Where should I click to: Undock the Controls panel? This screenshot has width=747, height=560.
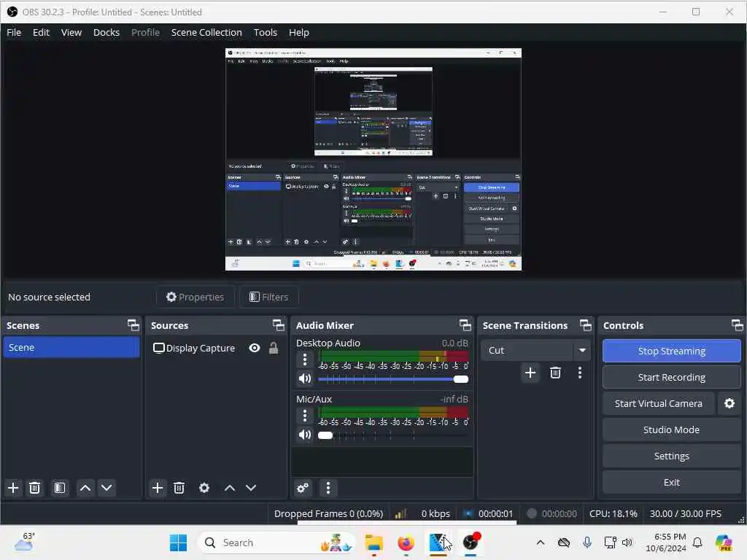tap(737, 325)
